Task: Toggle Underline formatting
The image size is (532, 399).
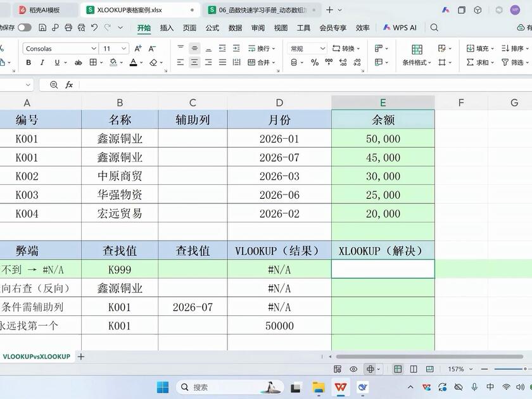Action: click(57, 63)
